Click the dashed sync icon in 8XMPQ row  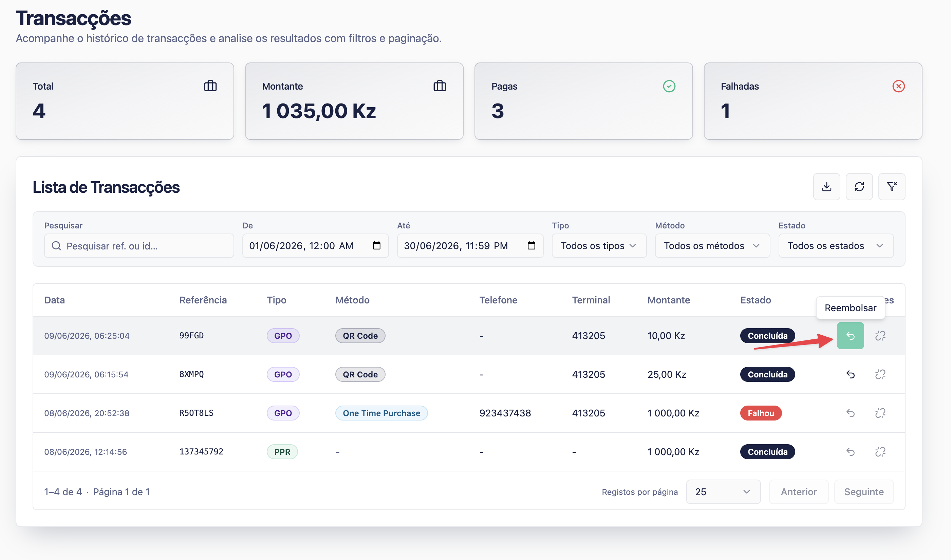[x=880, y=374]
